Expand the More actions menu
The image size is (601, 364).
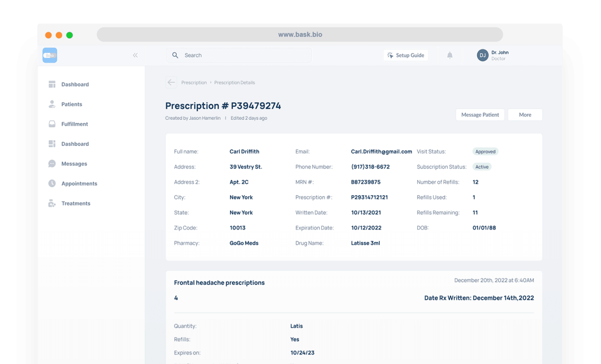[525, 115]
